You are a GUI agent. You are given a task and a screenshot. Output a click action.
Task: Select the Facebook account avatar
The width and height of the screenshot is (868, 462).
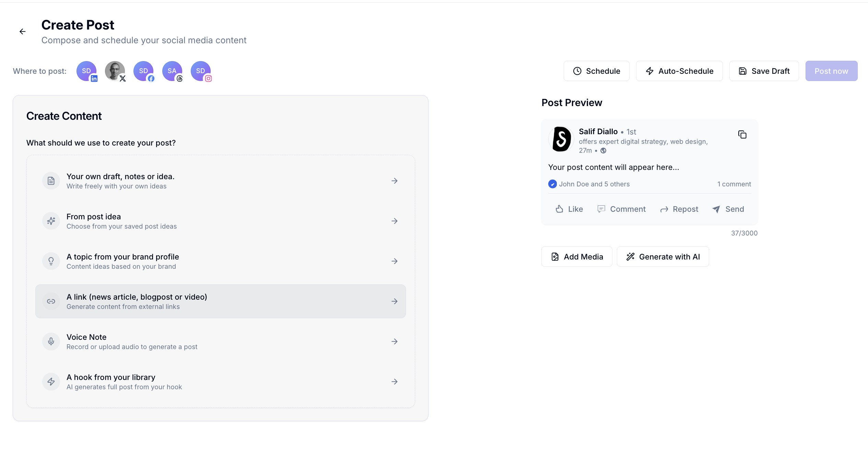(x=144, y=71)
